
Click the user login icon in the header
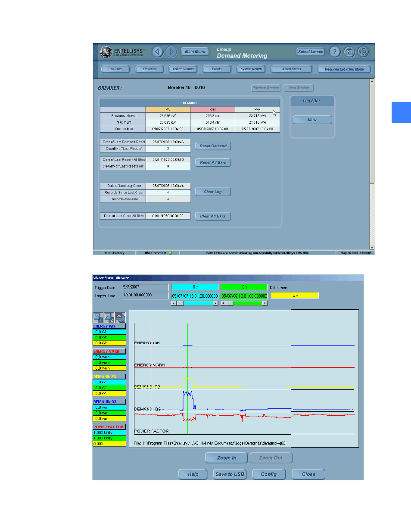pyautogui.click(x=363, y=52)
